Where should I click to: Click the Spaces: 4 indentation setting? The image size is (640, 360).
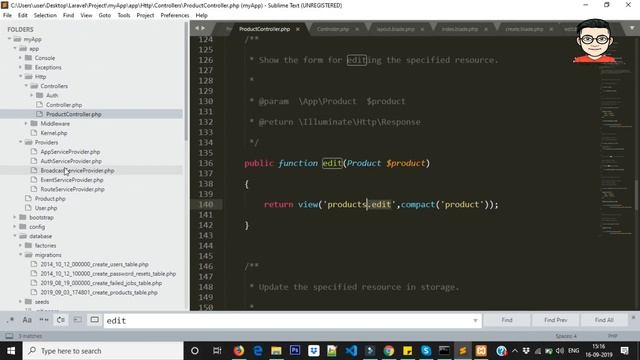[x=566, y=336]
